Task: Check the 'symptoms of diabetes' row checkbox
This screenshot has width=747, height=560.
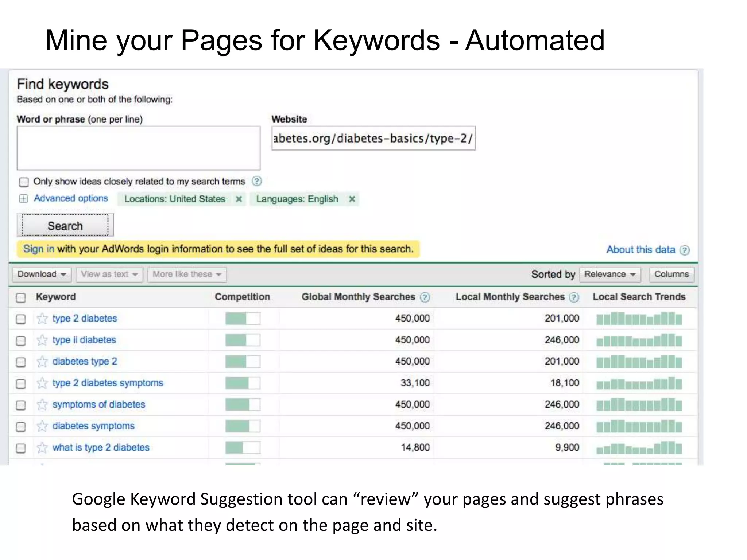Action: click(21, 405)
